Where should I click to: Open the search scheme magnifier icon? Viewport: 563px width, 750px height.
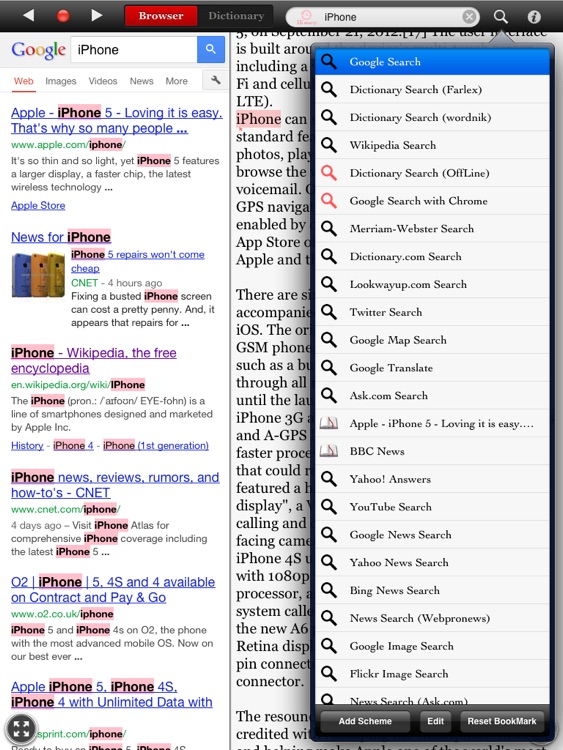(500, 16)
